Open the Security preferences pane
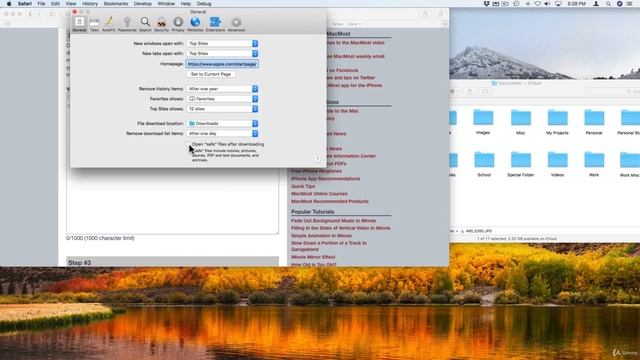 coord(162,24)
